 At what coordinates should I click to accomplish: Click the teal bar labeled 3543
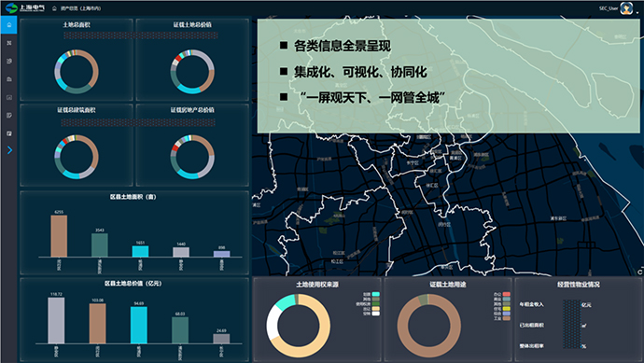click(x=99, y=245)
